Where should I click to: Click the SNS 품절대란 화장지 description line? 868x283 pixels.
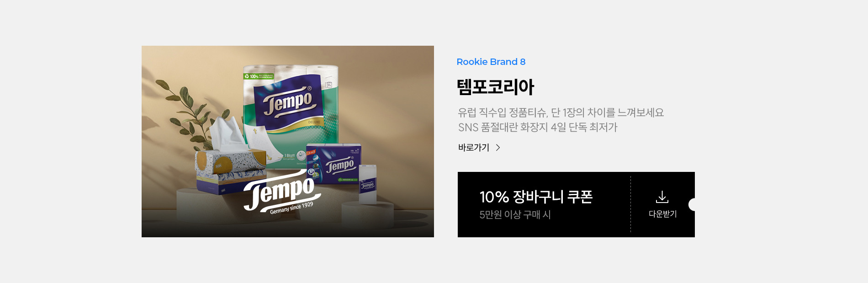(538, 127)
